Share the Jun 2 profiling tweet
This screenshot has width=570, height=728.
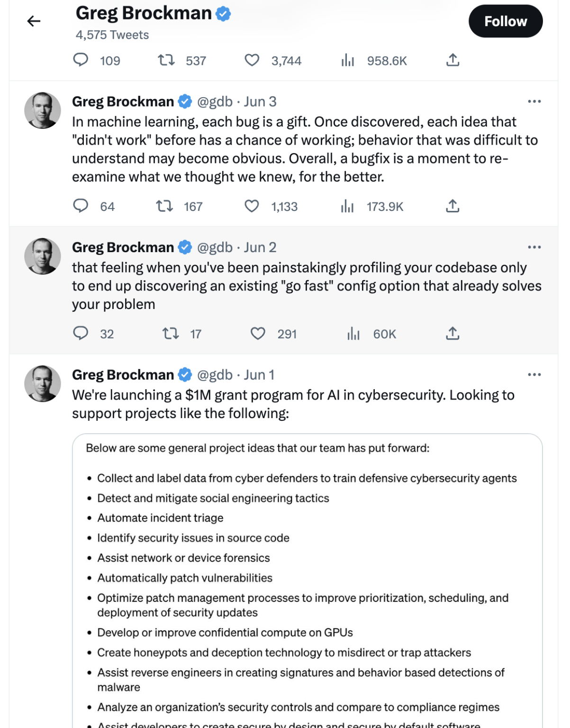[452, 333]
